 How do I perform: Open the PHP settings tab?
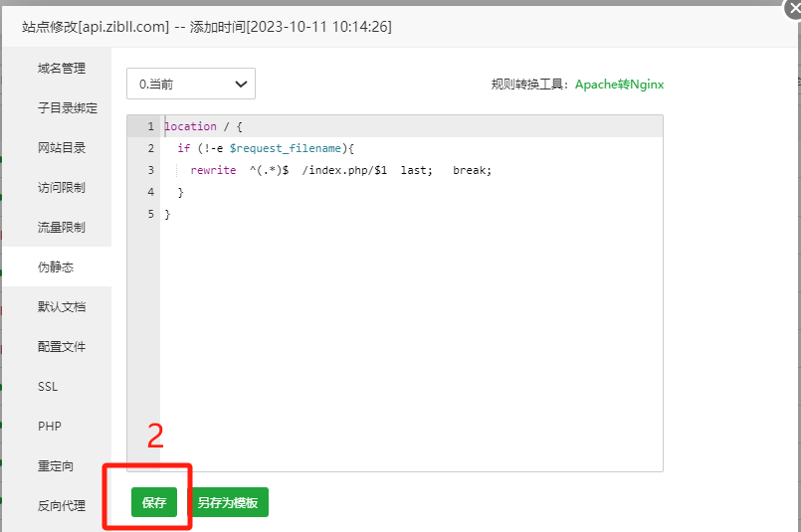tap(50, 427)
